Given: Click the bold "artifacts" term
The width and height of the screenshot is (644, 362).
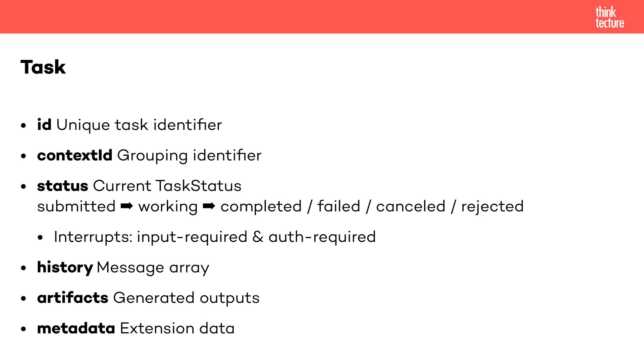Looking at the screenshot, I should (72, 298).
